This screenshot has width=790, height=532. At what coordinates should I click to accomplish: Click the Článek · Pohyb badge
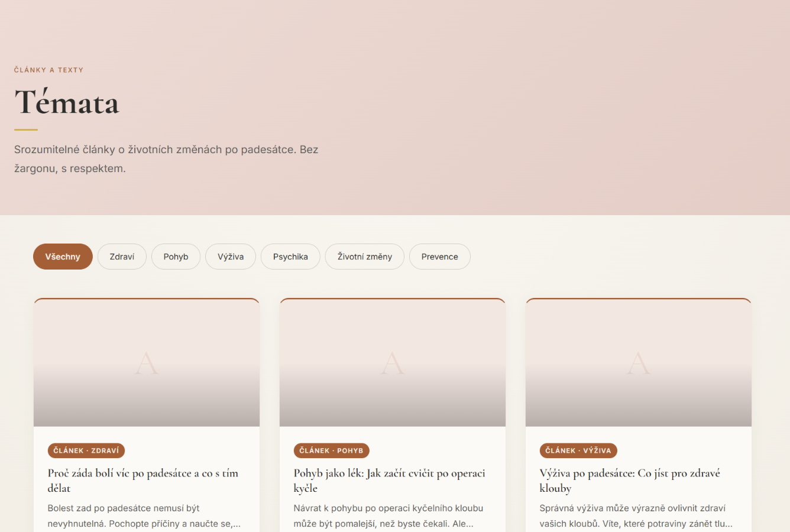[332, 450]
